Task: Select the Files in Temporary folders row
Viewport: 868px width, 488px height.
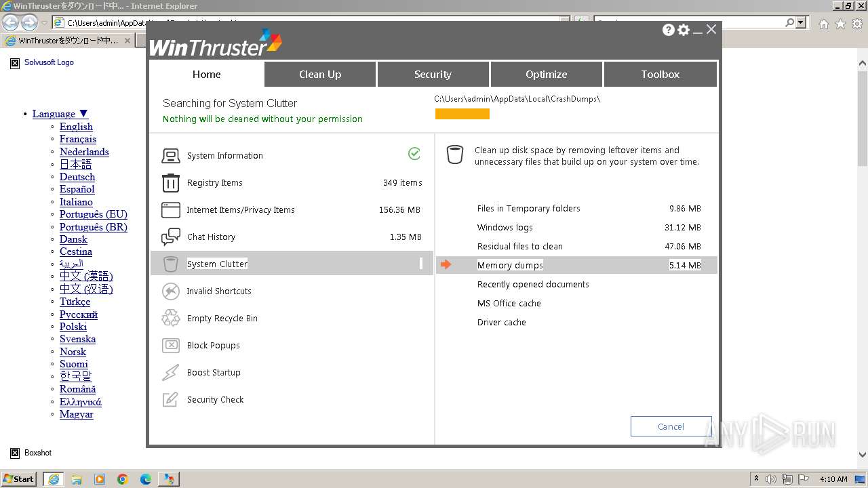Action: (576, 209)
